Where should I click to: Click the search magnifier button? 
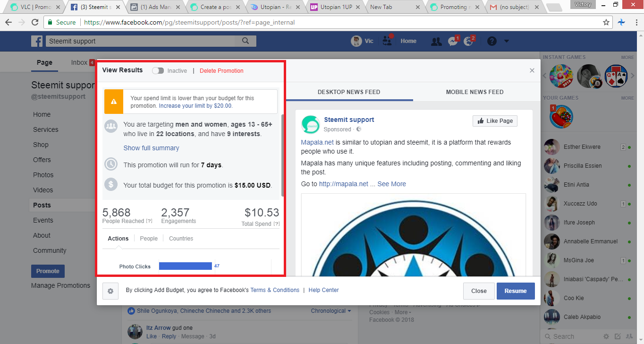[x=246, y=41]
